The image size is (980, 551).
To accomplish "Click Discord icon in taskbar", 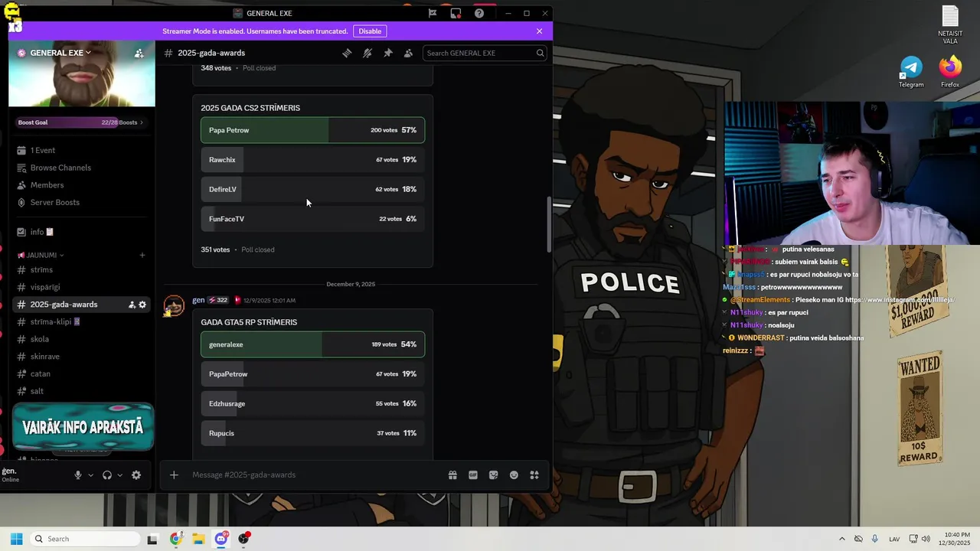I will [221, 539].
